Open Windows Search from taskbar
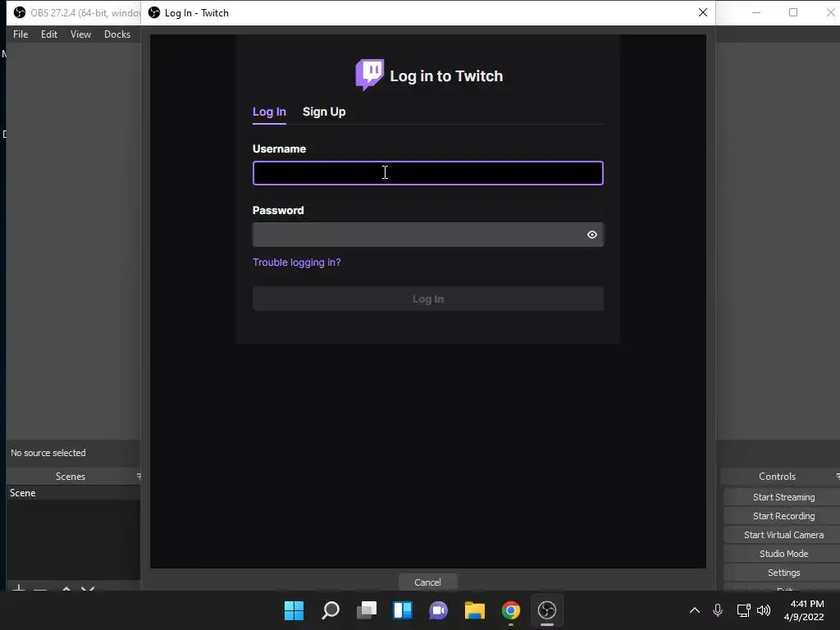This screenshot has height=630, width=840. [x=330, y=610]
